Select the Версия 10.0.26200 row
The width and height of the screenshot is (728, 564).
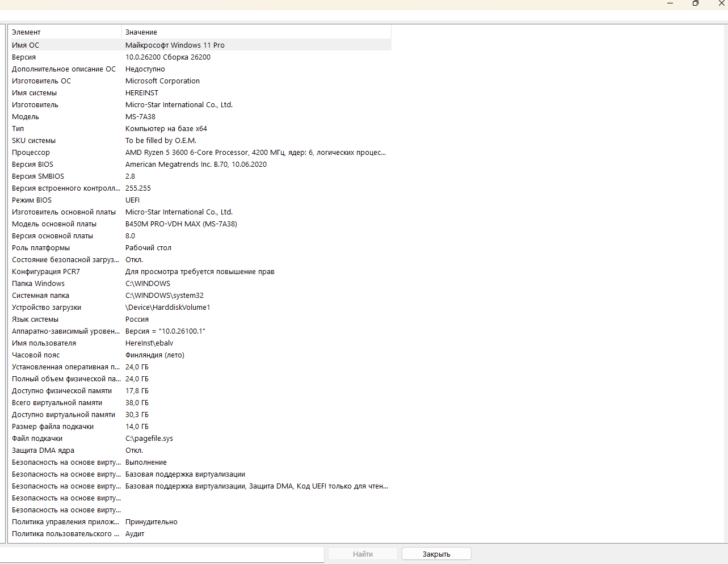200,57
